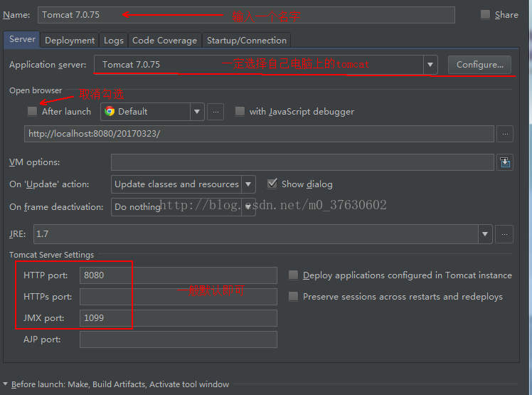Check Deploy applications configured in Tomcat instance
Screen dimensions: 532x395
coord(293,275)
